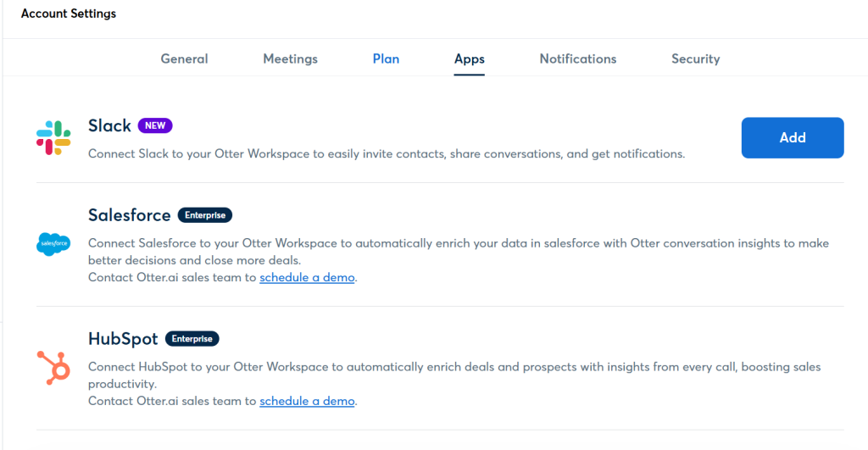Switch to the General tab

(x=184, y=58)
